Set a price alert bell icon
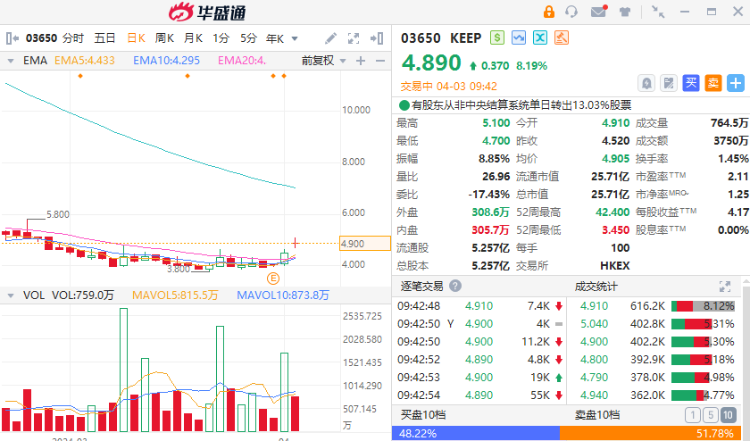This screenshot has width=750, height=441. click(646, 83)
